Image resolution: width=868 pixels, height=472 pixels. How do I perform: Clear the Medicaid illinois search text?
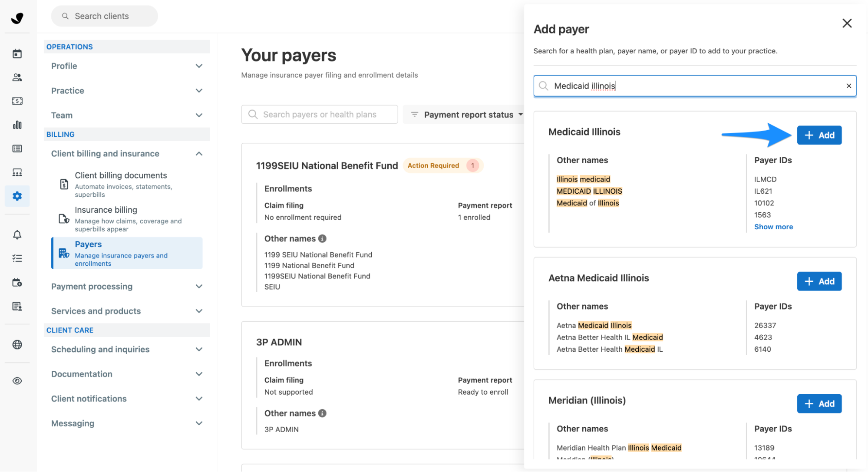click(x=848, y=86)
